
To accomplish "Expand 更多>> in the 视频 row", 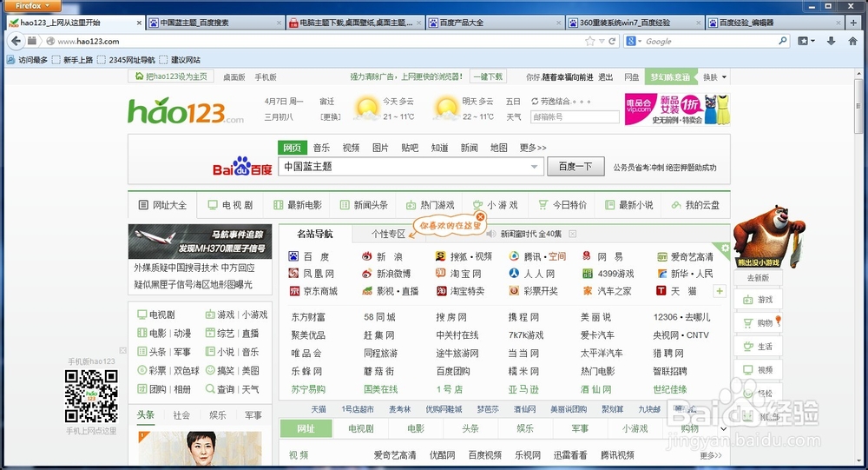I will pos(711,455).
